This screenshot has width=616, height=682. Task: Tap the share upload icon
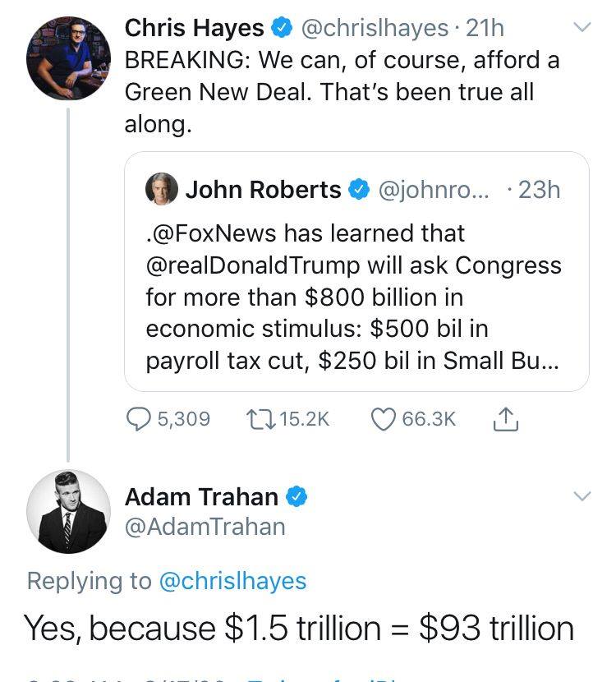tap(506, 419)
